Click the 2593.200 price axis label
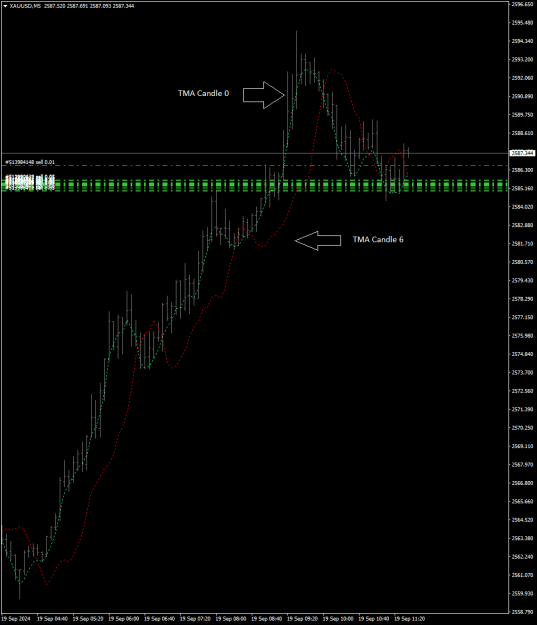537x625 pixels. tap(523, 59)
